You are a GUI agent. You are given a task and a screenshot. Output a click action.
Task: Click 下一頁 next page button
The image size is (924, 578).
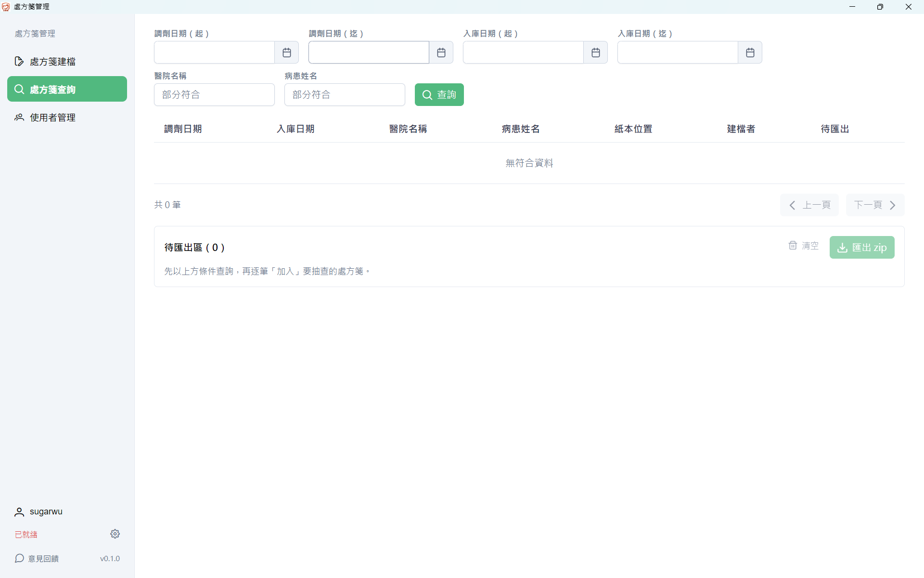(875, 205)
